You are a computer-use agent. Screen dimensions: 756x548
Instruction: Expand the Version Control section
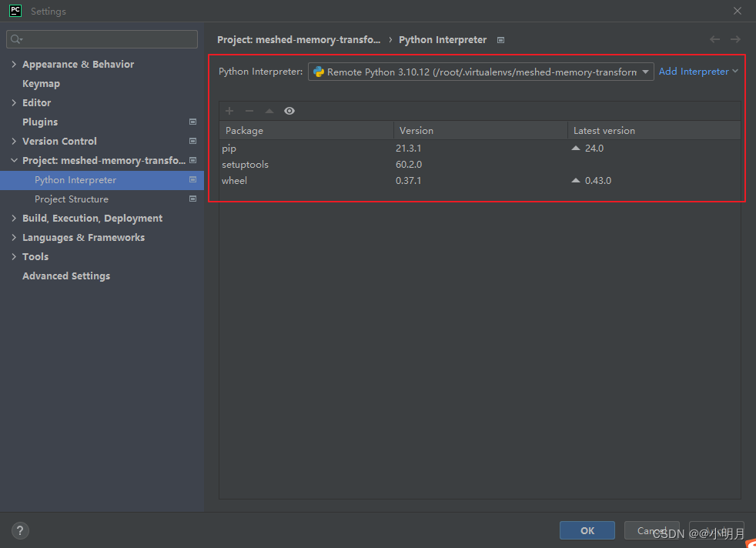14,141
